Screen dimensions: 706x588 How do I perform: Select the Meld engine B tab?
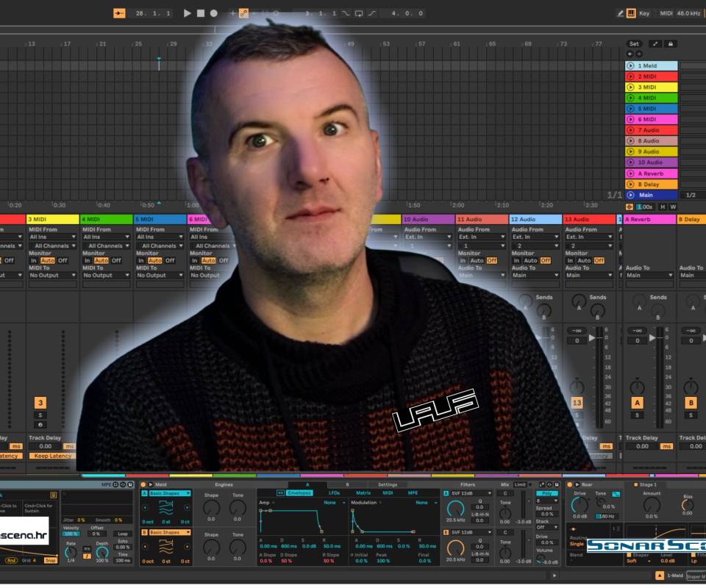click(346, 484)
